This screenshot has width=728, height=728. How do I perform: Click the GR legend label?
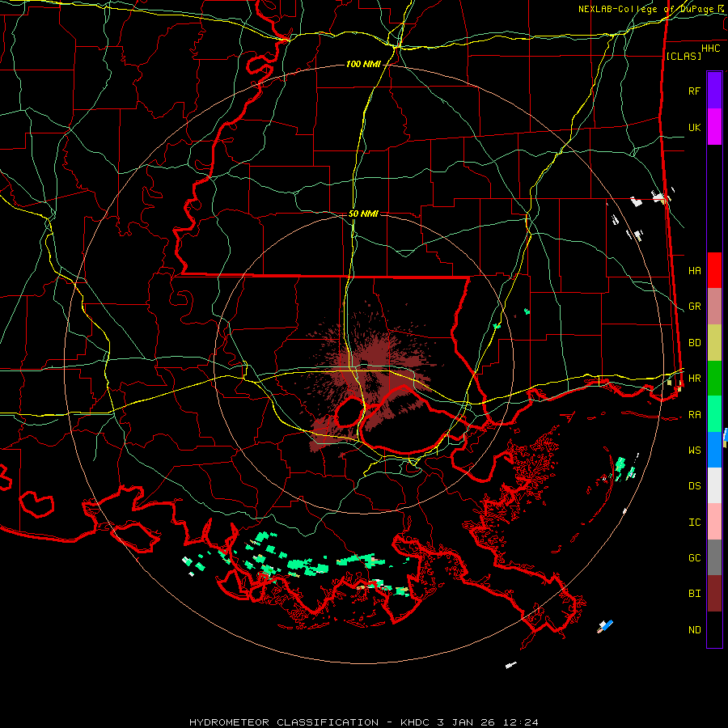[x=694, y=307]
